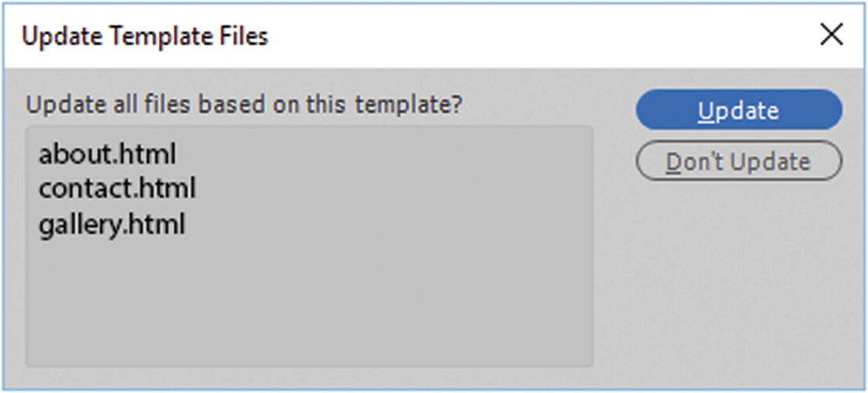Select about.html in the file list
Viewport: 868px width, 393px height.
tap(107, 154)
